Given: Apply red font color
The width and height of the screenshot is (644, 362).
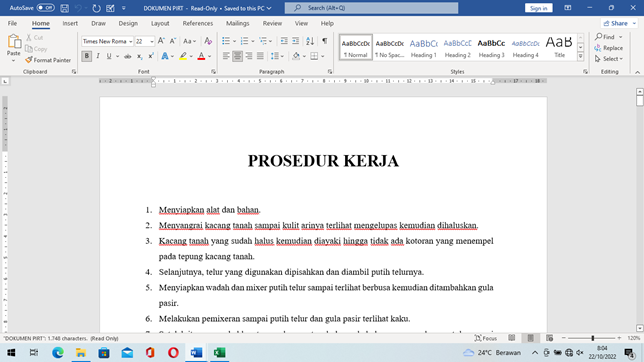Looking at the screenshot, I should (x=201, y=56).
